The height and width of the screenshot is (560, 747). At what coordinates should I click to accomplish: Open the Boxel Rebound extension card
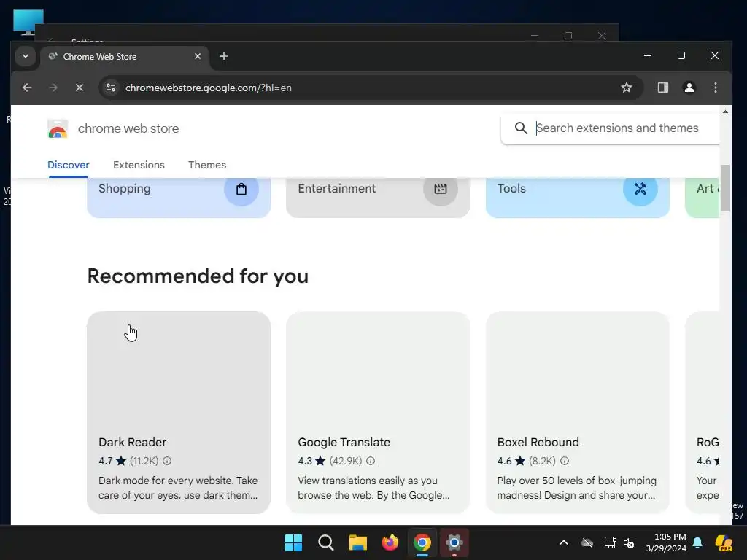click(x=578, y=413)
